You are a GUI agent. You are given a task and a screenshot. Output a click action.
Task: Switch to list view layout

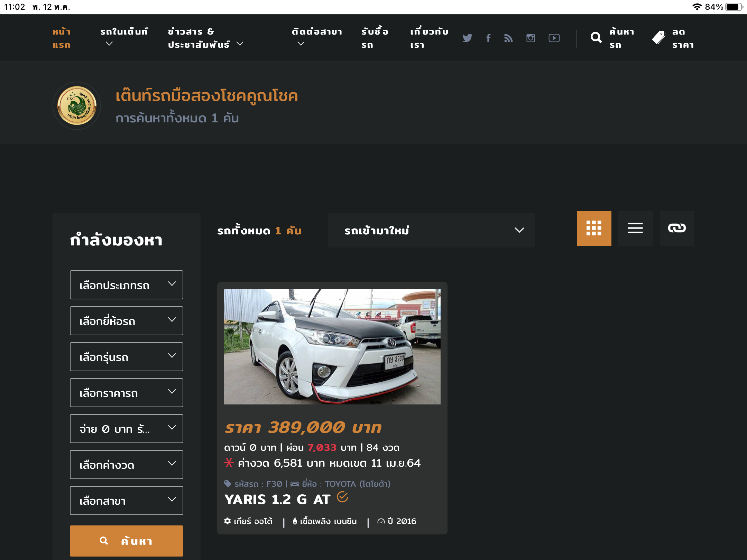pyautogui.click(x=635, y=228)
